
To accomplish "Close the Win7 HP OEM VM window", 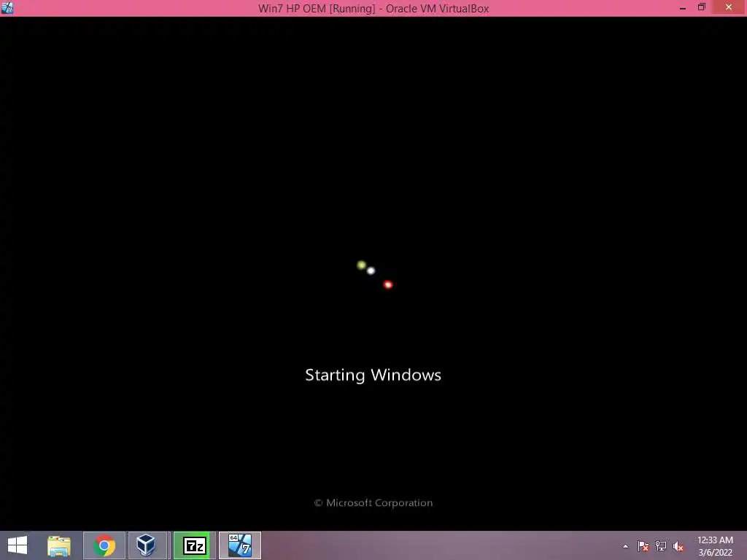I will pyautogui.click(x=729, y=7).
